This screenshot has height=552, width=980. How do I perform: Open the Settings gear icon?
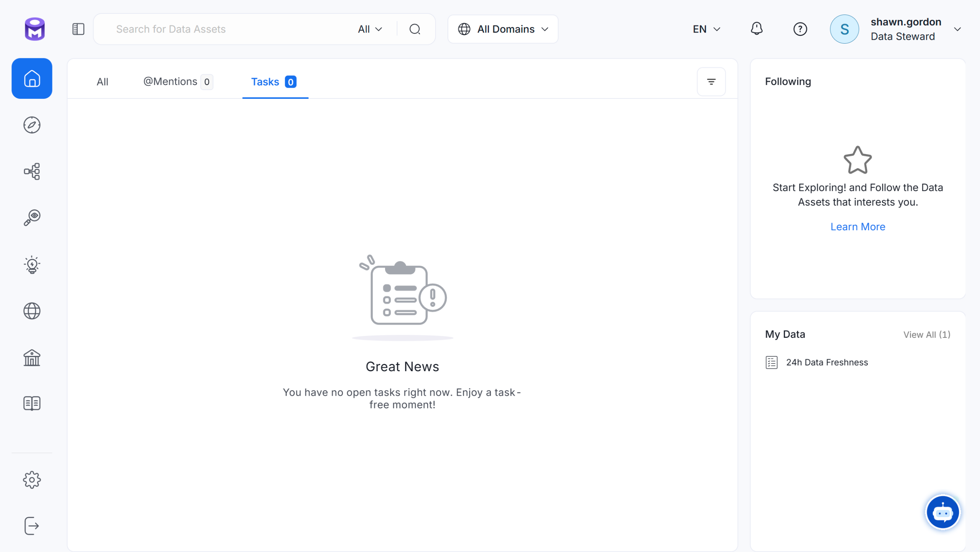click(32, 480)
